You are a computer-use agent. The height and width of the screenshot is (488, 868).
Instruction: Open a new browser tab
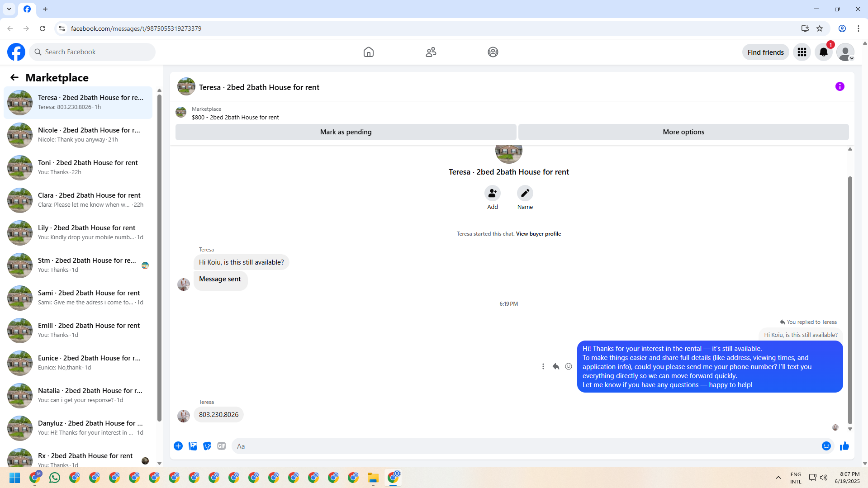[x=45, y=9]
